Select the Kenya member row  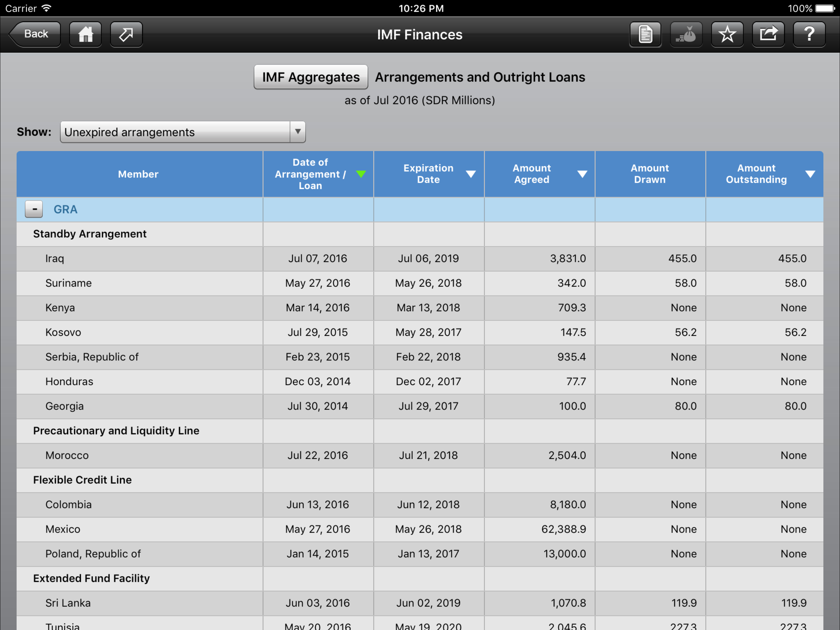pyautogui.click(x=420, y=308)
